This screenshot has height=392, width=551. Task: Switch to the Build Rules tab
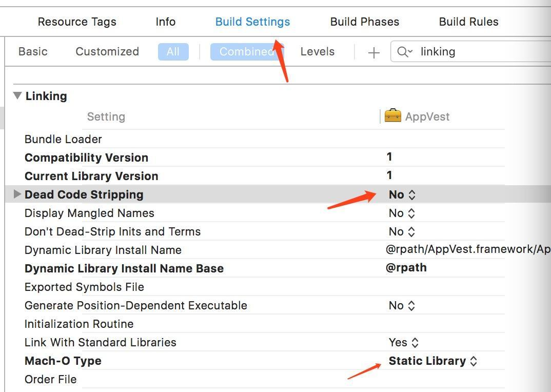tap(468, 22)
